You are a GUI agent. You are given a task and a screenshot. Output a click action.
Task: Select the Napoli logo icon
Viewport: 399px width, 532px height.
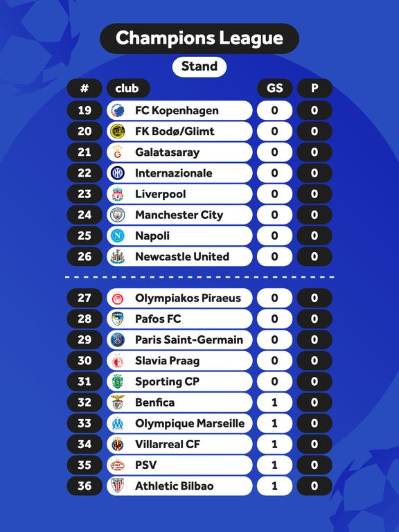[x=118, y=236]
